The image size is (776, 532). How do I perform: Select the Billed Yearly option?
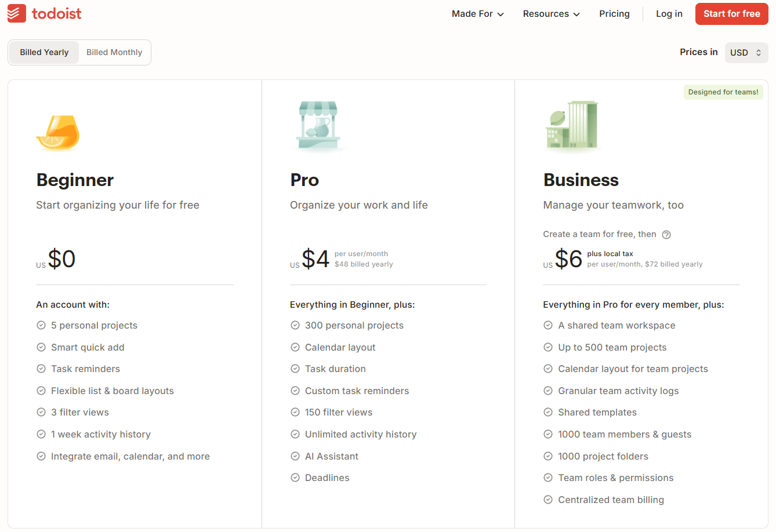pyautogui.click(x=44, y=52)
